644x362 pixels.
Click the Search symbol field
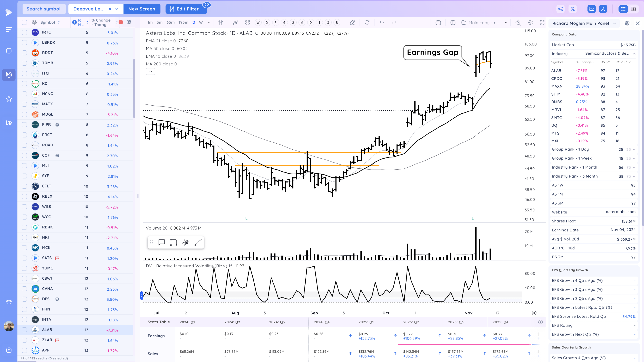[44, 9]
